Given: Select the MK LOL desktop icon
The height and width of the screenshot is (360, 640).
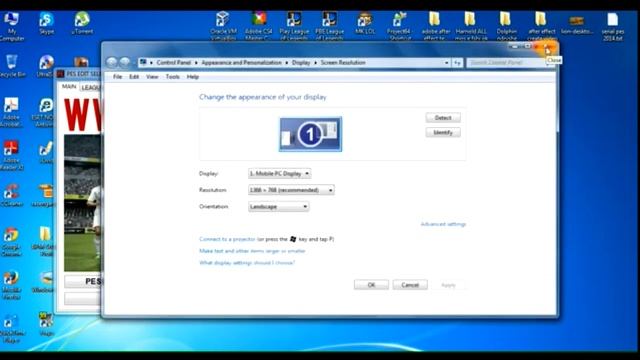Looking at the screenshot, I should (x=364, y=24).
